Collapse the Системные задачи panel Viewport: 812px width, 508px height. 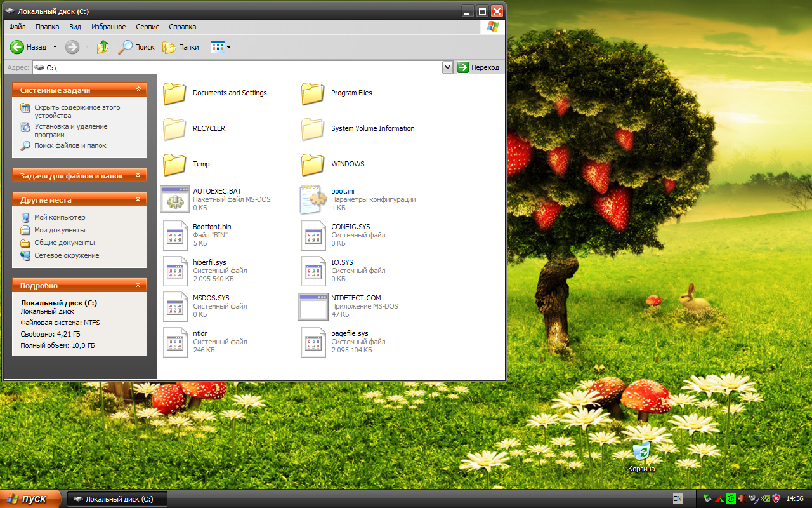(138, 90)
